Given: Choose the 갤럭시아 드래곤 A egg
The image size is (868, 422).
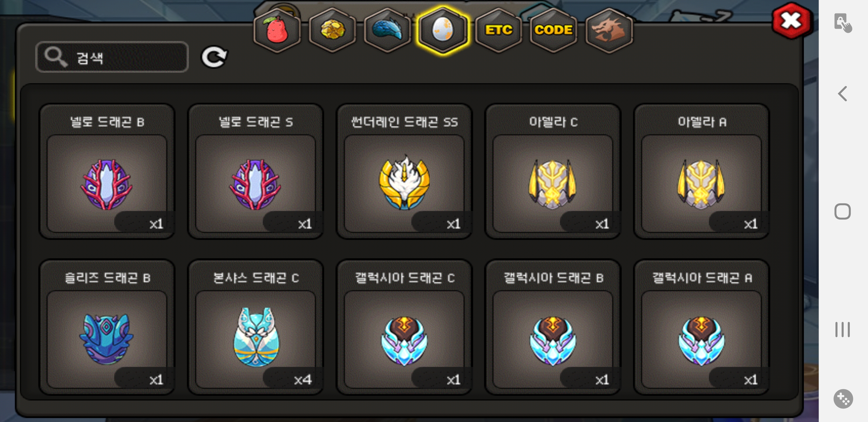Looking at the screenshot, I should pyautogui.click(x=701, y=327).
